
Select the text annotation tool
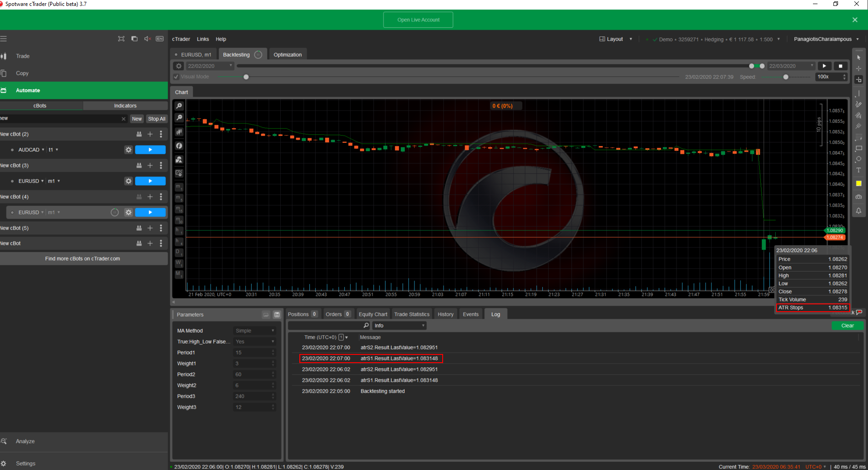(858, 170)
